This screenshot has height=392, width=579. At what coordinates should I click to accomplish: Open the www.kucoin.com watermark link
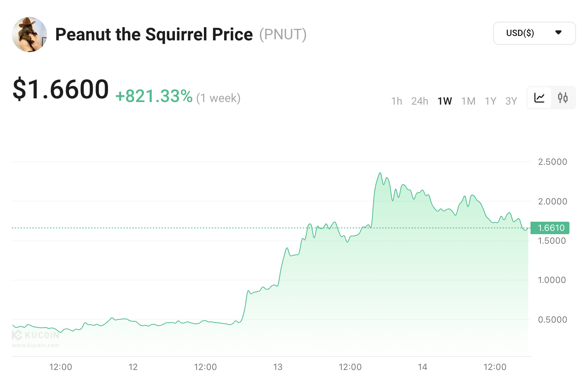(35, 345)
